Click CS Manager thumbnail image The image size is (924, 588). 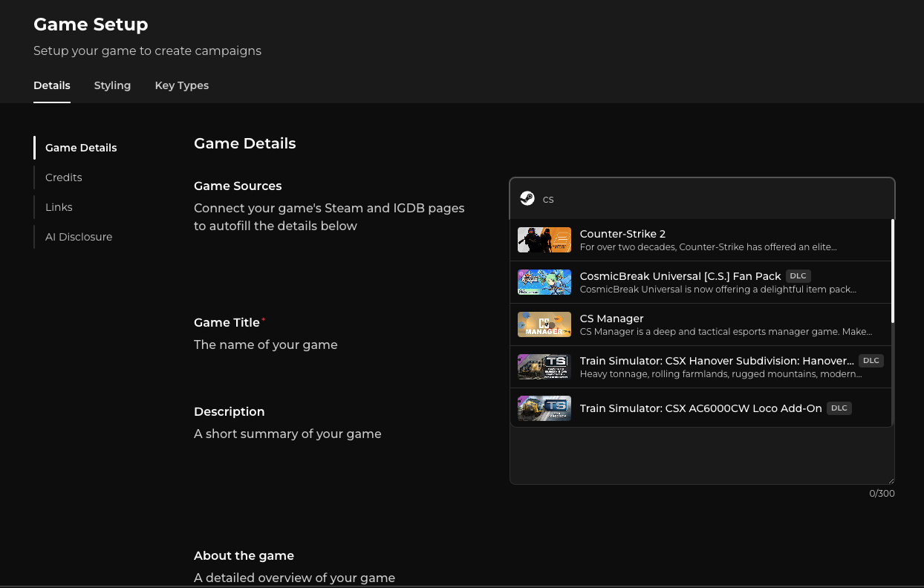pos(544,324)
